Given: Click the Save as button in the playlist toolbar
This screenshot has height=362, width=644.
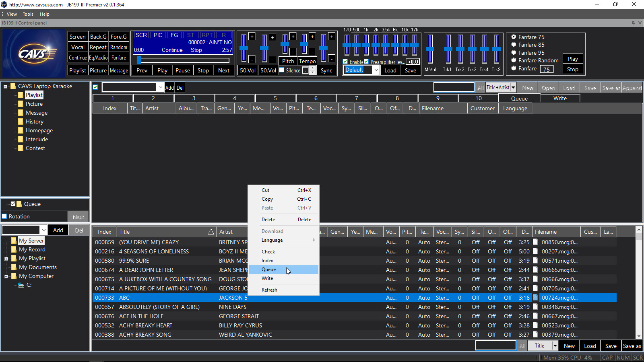Looking at the screenshot, I should pyautogui.click(x=611, y=88).
